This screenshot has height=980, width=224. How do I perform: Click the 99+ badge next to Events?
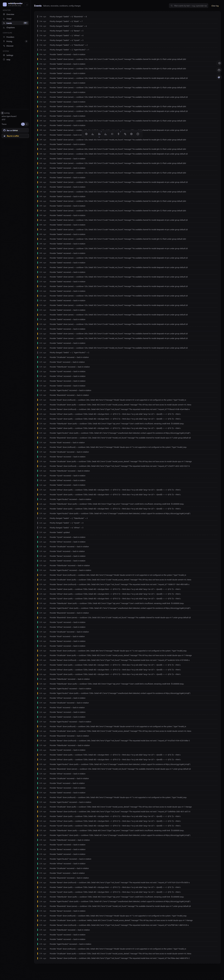pyautogui.click(x=26, y=23)
